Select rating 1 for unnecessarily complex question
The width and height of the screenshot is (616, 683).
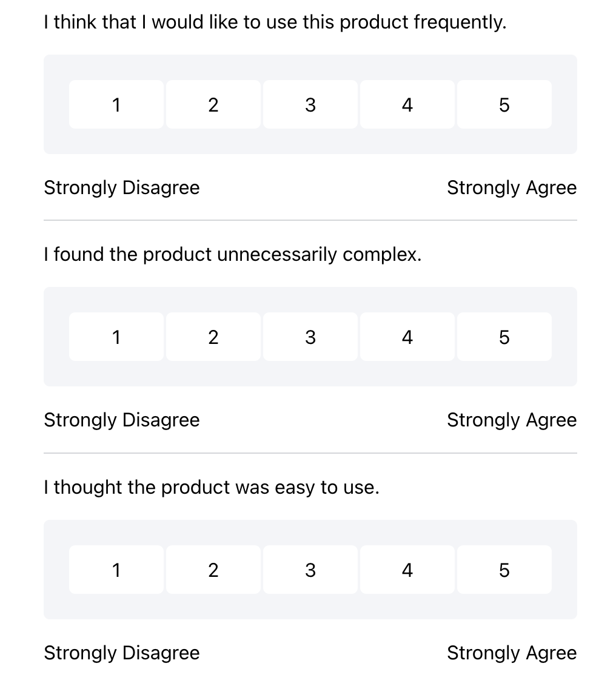(x=116, y=337)
